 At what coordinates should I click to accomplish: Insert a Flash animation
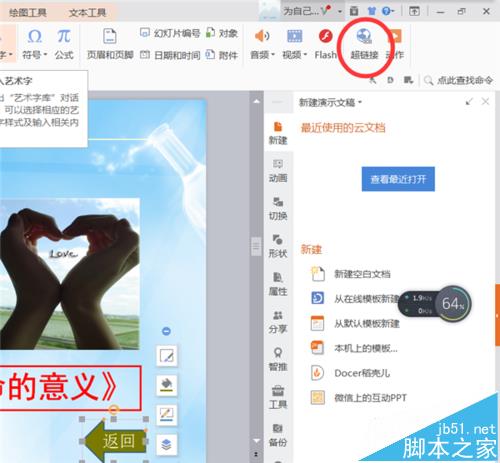325,44
